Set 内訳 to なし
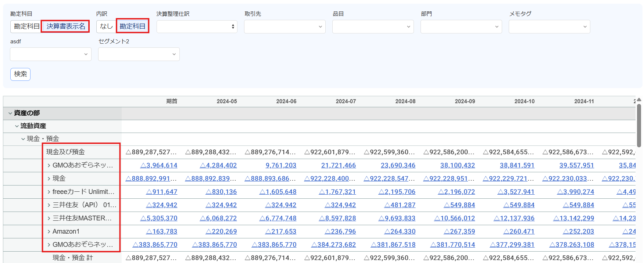This screenshot has height=263, width=644. (x=106, y=26)
